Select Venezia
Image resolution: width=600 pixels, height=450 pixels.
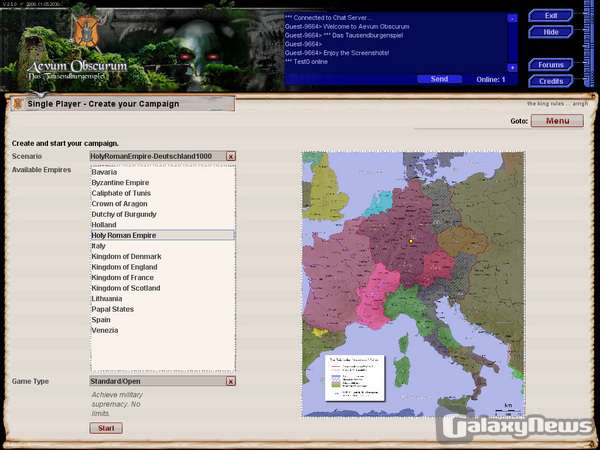[163, 330]
